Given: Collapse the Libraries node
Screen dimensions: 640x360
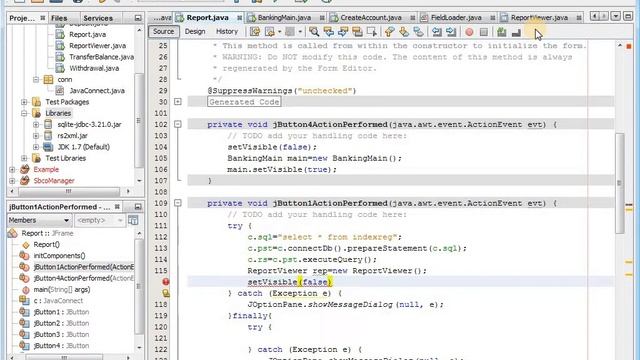Looking at the screenshot, I should [24, 113].
